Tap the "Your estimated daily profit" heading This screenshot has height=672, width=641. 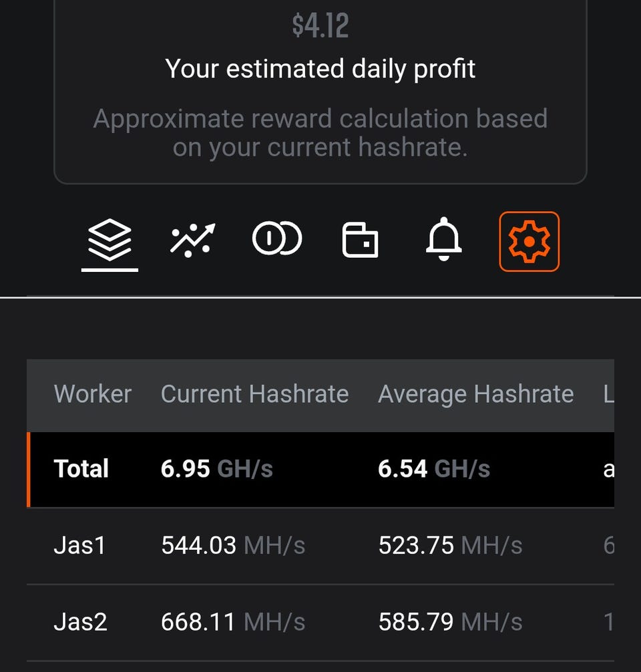click(320, 69)
